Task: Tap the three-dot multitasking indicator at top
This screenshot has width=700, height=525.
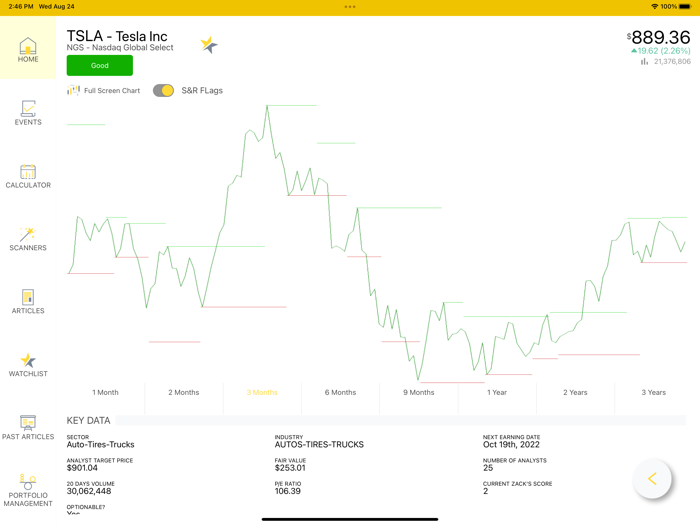Action: pyautogui.click(x=350, y=7)
